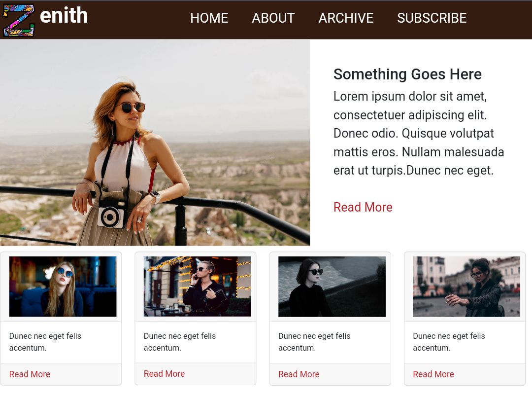Viewport: 532px width, 398px height.
Task: Select ARCHIVE in the navigation bar
Action: tap(346, 18)
